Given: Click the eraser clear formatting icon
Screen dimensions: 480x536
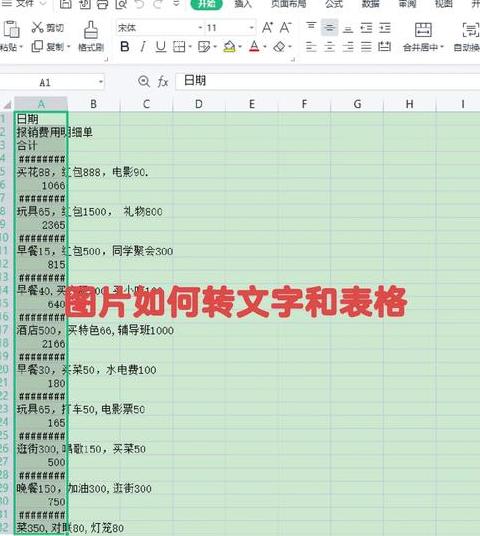Looking at the screenshot, I should pos(280,46).
